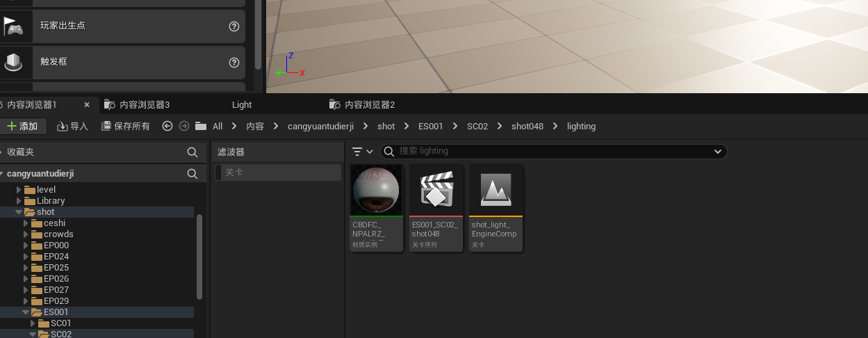
Task: Expand the search lighting history dropdown
Action: pyautogui.click(x=718, y=152)
